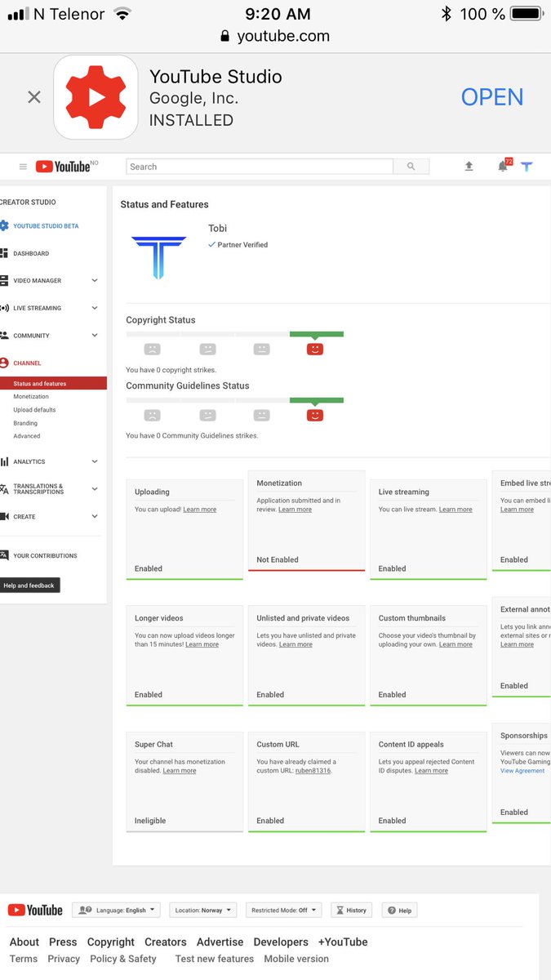Open View Agreement link in Sponsorships card

(522, 771)
